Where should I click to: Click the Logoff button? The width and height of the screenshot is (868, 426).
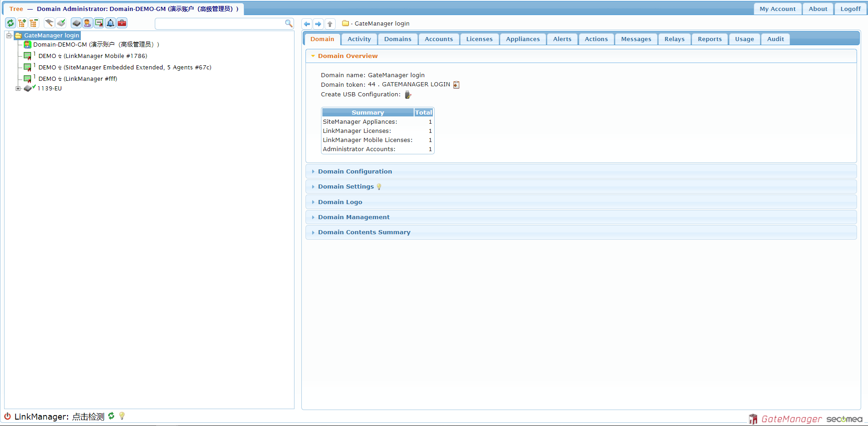851,9
